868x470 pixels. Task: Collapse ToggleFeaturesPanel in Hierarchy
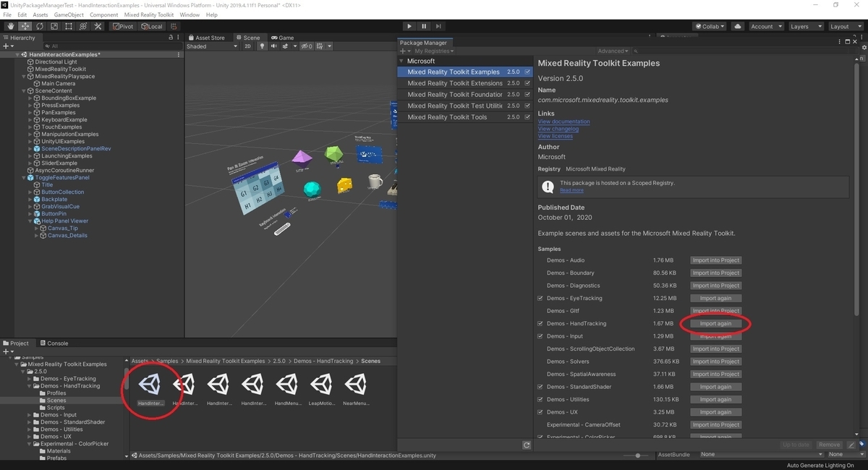(24, 178)
